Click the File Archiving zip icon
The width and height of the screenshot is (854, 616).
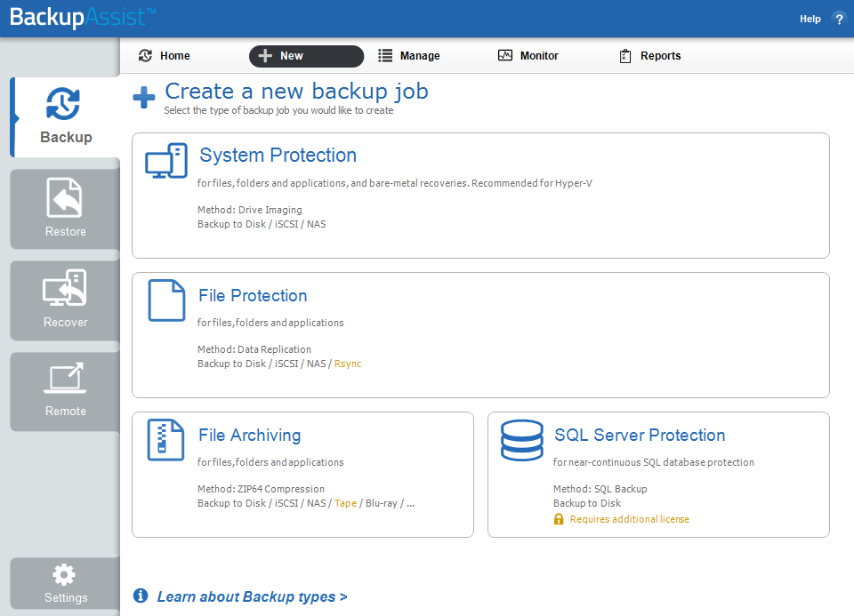(165, 440)
